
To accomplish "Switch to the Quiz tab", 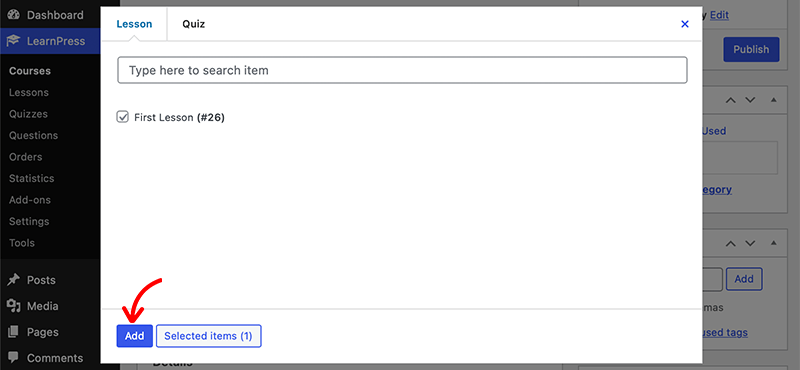I will tap(193, 24).
